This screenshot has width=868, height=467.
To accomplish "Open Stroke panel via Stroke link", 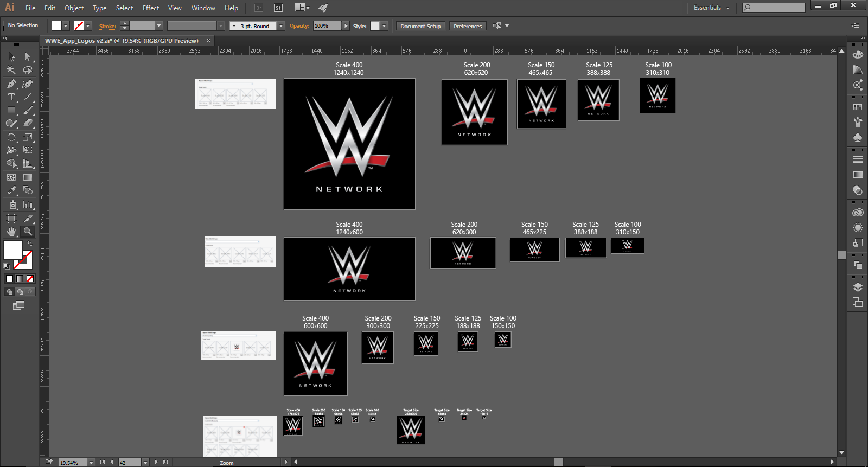I will pyautogui.click(x=107, y=26).
